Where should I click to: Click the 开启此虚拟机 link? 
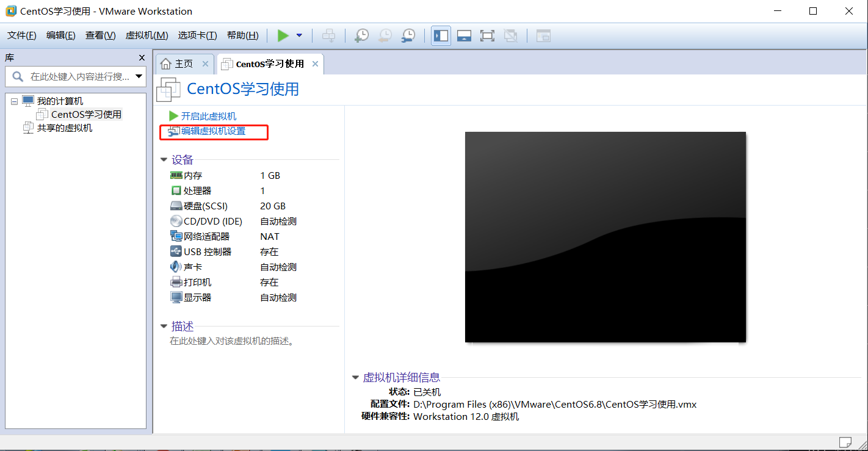tap(208, 116)
